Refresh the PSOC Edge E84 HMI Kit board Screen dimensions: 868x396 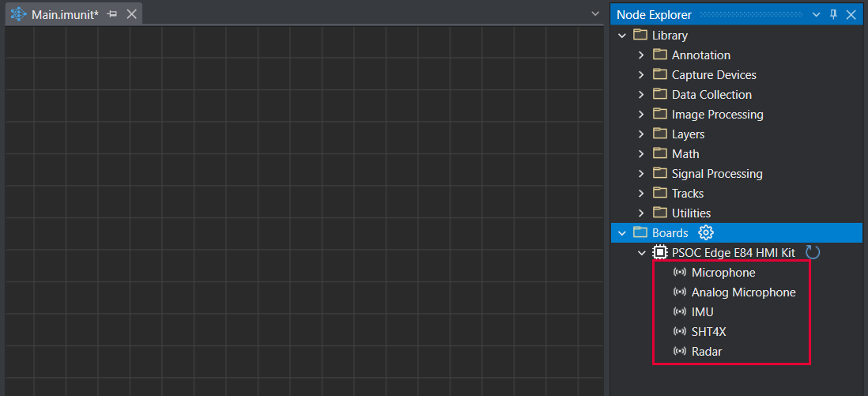813,253
